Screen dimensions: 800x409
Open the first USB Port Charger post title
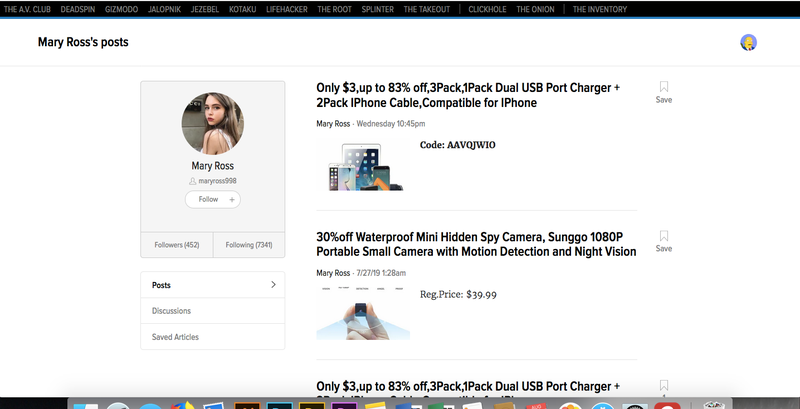click(x=468, y=95)
